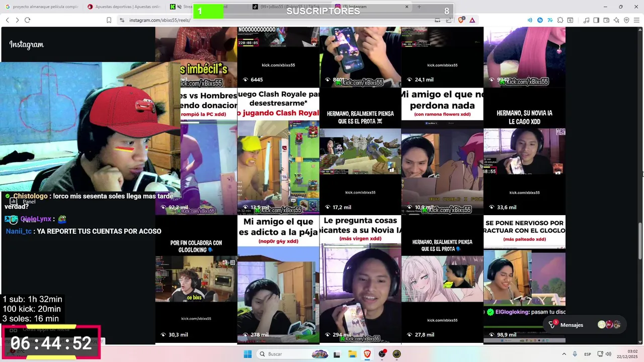Viewport: 644px width, 362px height.
Task: Open reel with 24,1 mil views
Action: pos(442,57)
